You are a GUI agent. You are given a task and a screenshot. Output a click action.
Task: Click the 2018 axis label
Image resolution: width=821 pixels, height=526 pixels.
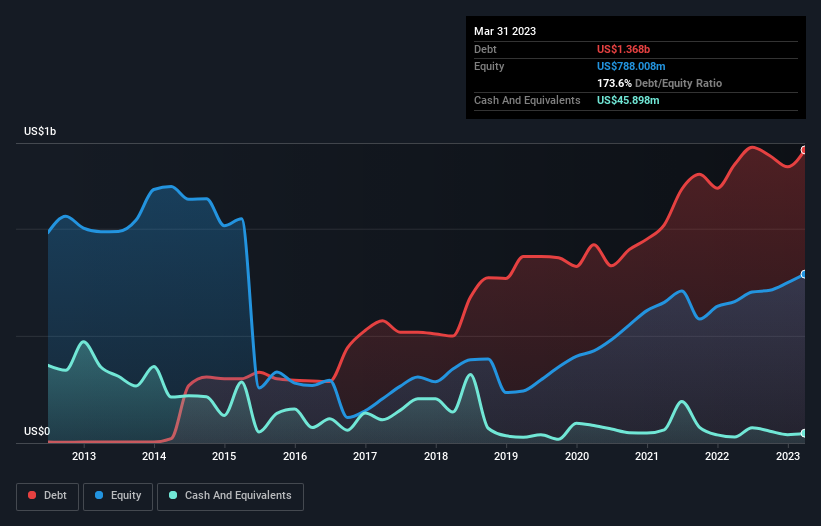[436, 456]
